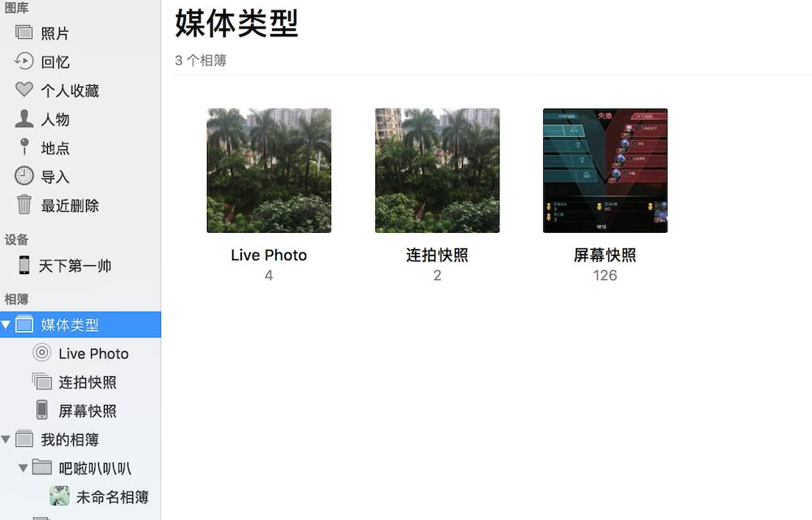The image size is (812, 520).
Task: Click the heart icon for 个人收藏
Action: tap(24, 89)
